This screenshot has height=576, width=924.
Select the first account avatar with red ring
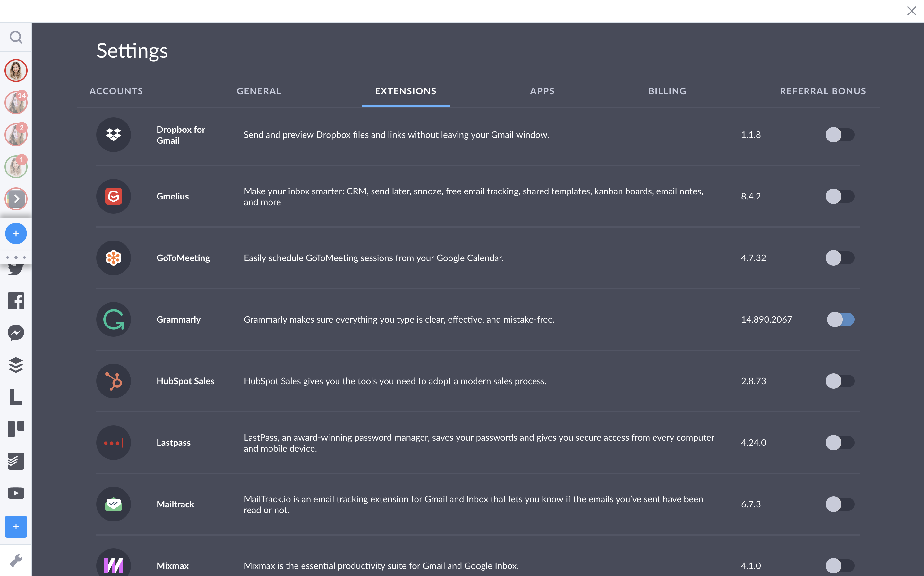pyautogui.click(x=16, y=71)
